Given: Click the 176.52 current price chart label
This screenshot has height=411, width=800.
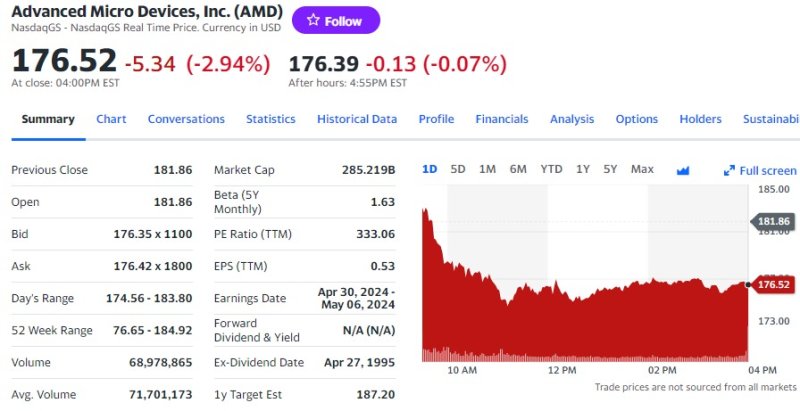Looking at the screenshot, I should (x=773, y=284).
